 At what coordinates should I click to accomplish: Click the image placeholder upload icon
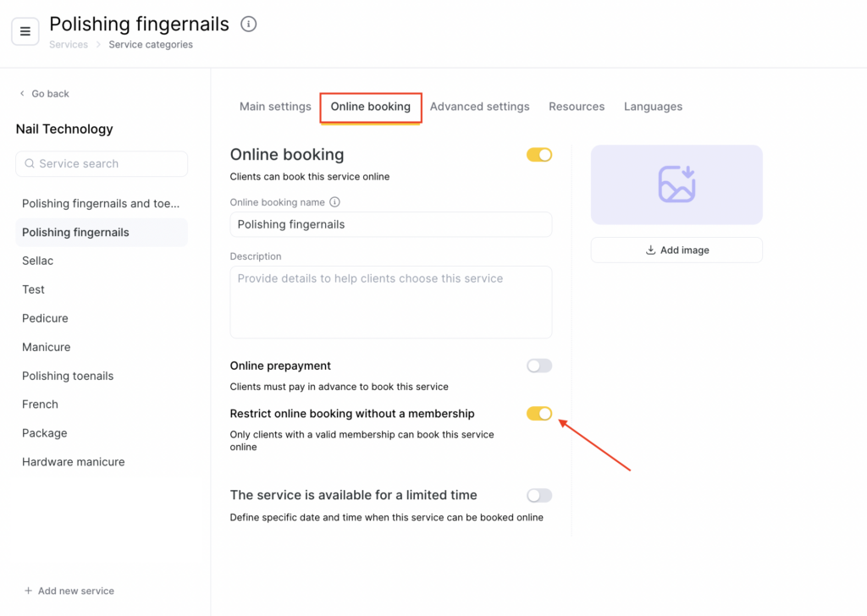point(676,184)
